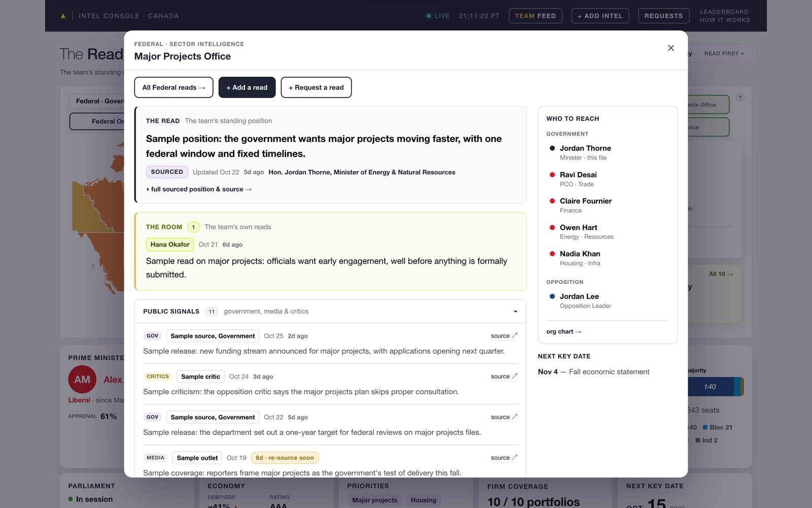812x508 pixels.
Task: Open the How It Works link
Action: (x=725, y=20)
